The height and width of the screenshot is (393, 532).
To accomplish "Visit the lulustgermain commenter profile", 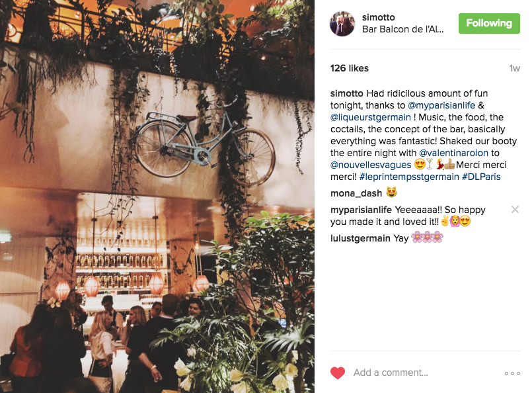I will pyautogui.click(x=360, y=238).
